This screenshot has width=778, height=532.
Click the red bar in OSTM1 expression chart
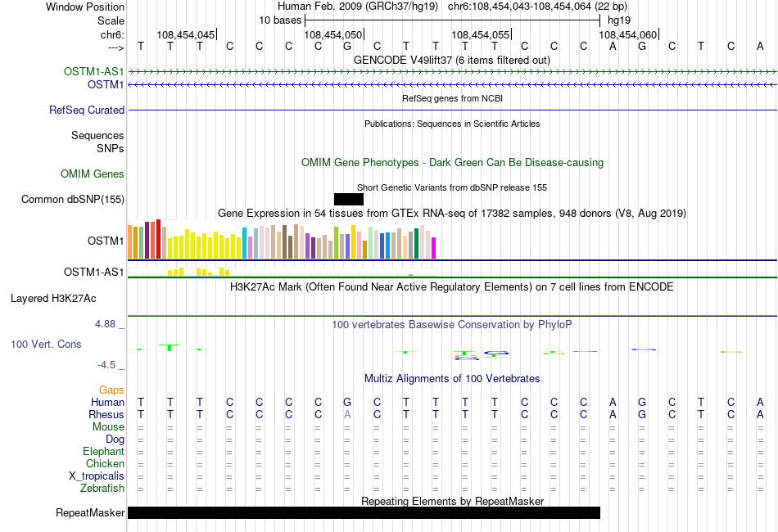159,239
